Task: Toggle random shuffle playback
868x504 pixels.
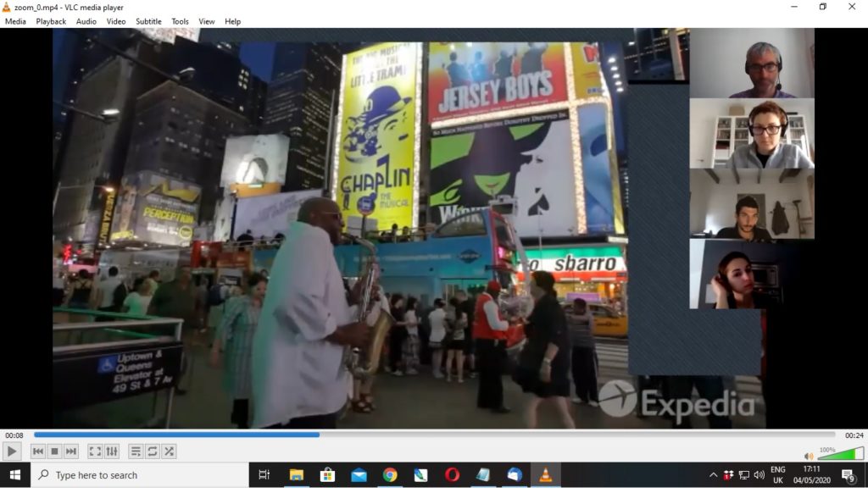Action: 169,451
